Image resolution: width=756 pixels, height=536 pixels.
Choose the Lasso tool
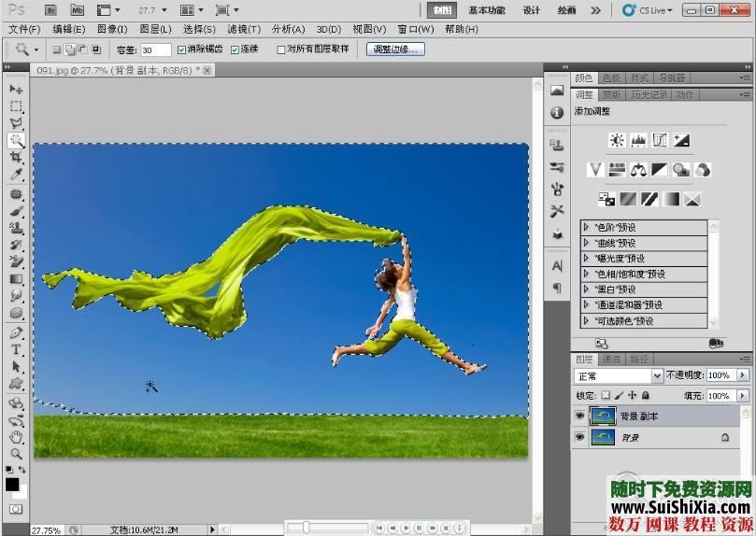pyautogui.click(x=16, y=123)
